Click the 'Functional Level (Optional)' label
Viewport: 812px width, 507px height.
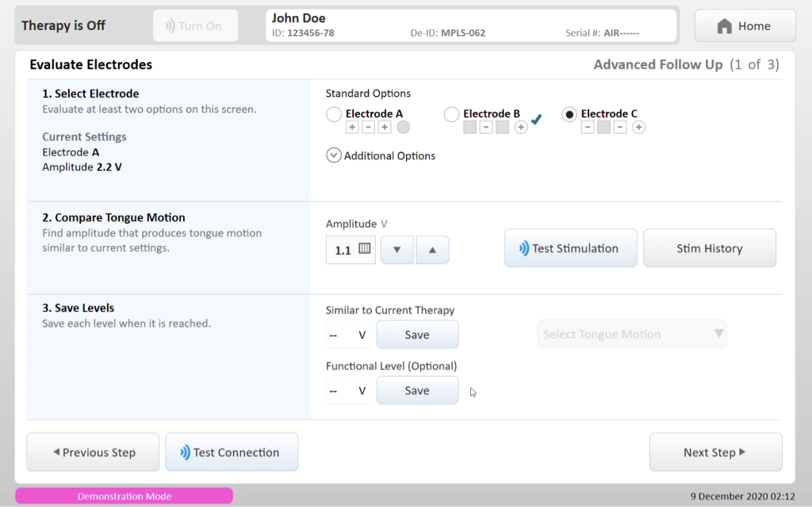tap(392, 366)
